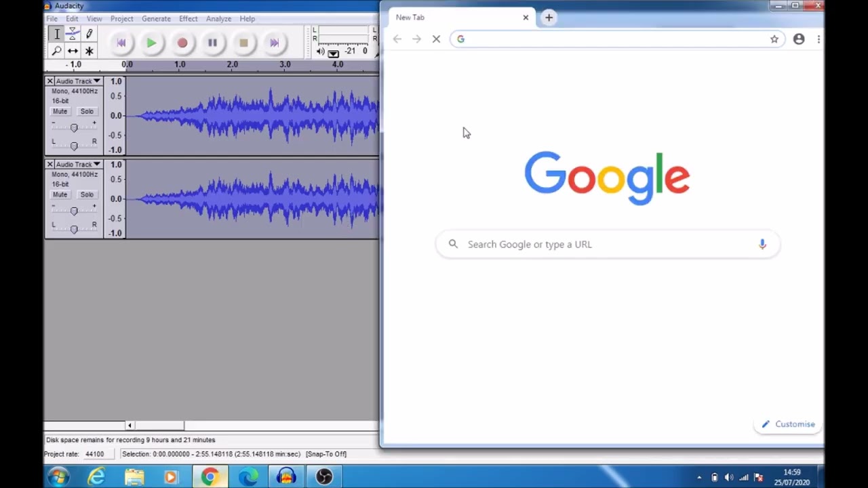Click the first track's waveform
The height and width of the screenshot is (488, 868).
point(252,116)
